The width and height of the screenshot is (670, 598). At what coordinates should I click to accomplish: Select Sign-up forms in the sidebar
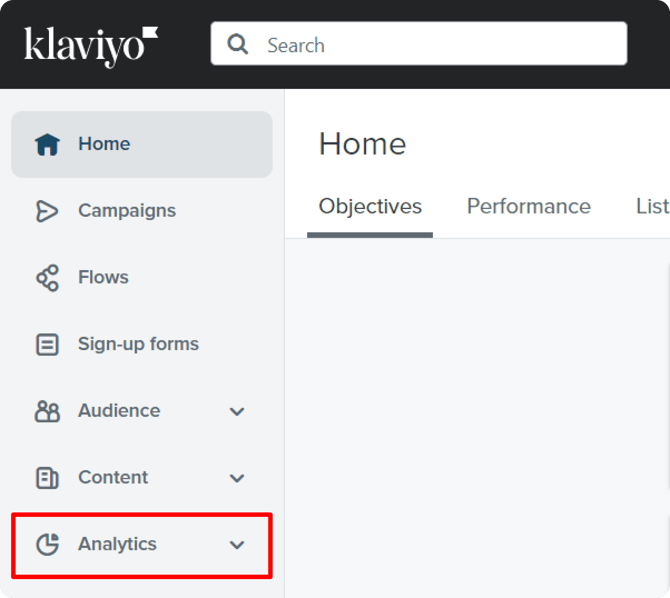(x=138, y=344)
